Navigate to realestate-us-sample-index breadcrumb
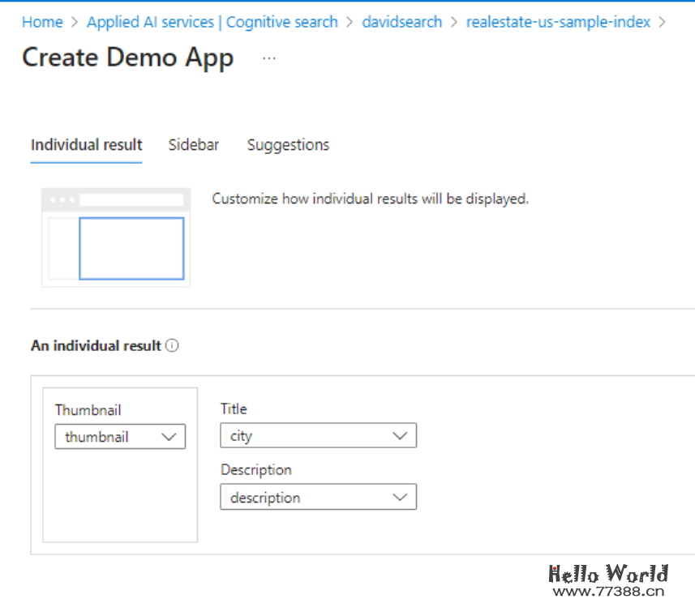Viewport: 695px width, 616px height. 558,23
